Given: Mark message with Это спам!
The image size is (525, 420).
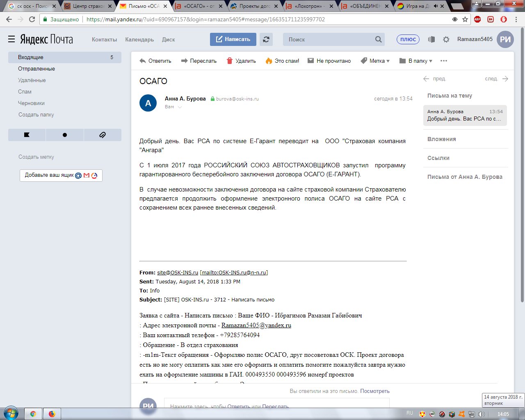Looking at the screenshot, I should click(283, 61).
